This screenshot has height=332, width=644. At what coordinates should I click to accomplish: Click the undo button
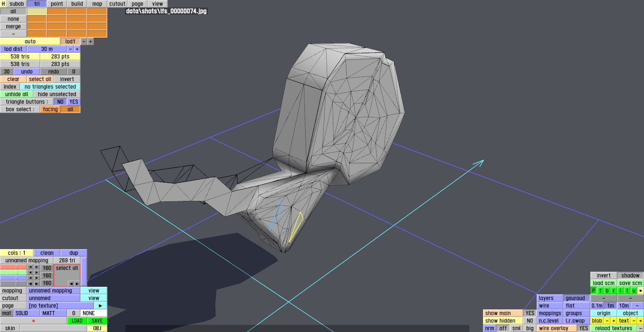27,72
